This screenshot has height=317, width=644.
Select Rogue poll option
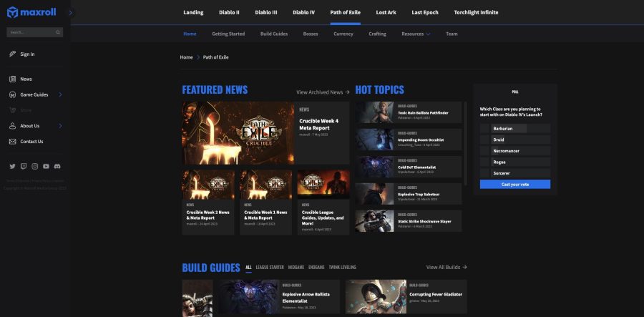tap(515, 162)
